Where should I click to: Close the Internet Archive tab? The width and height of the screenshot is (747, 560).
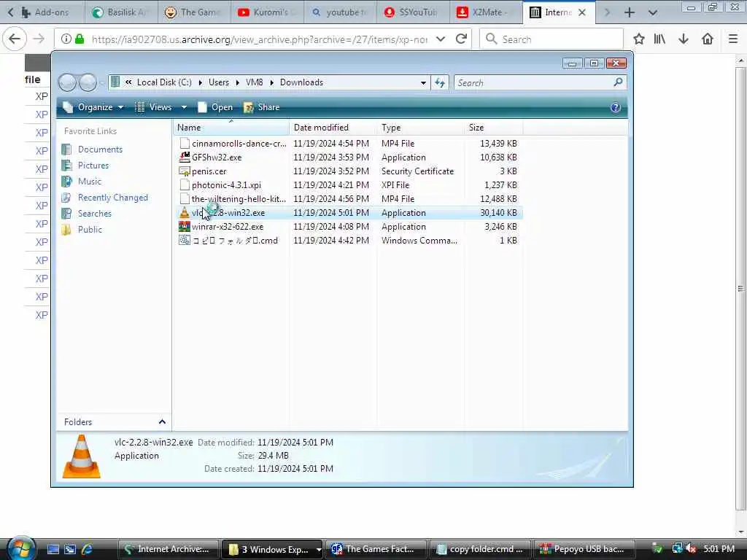pos(581,12)
